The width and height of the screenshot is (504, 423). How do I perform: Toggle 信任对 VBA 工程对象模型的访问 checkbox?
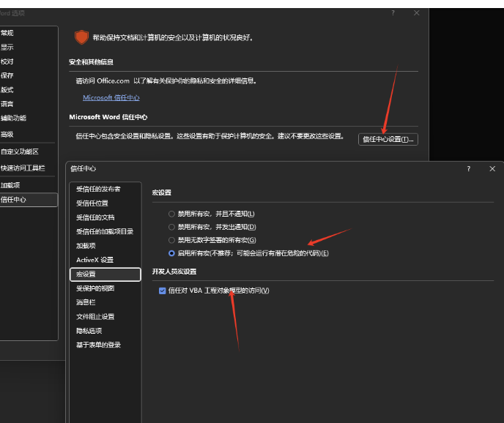coord(163,291)
